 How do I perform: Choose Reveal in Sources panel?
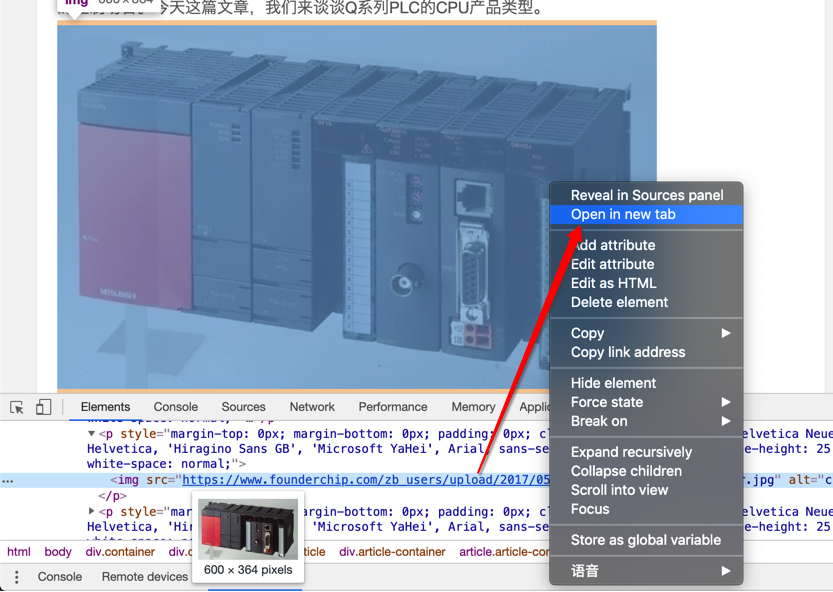click(646, 195)
